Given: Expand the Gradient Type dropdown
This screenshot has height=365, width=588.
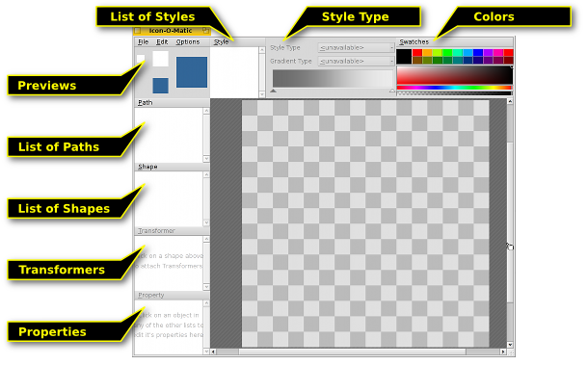Looking at the screenshot, I should [356, 61].
